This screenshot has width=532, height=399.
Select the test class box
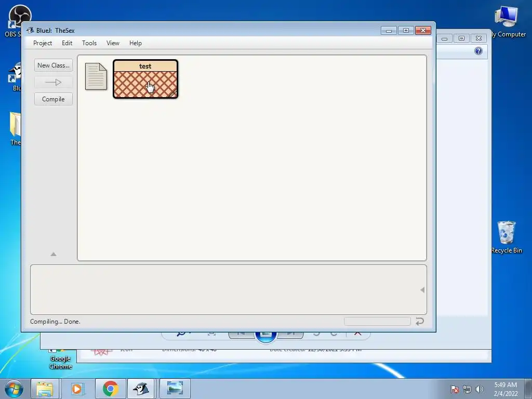145,79
